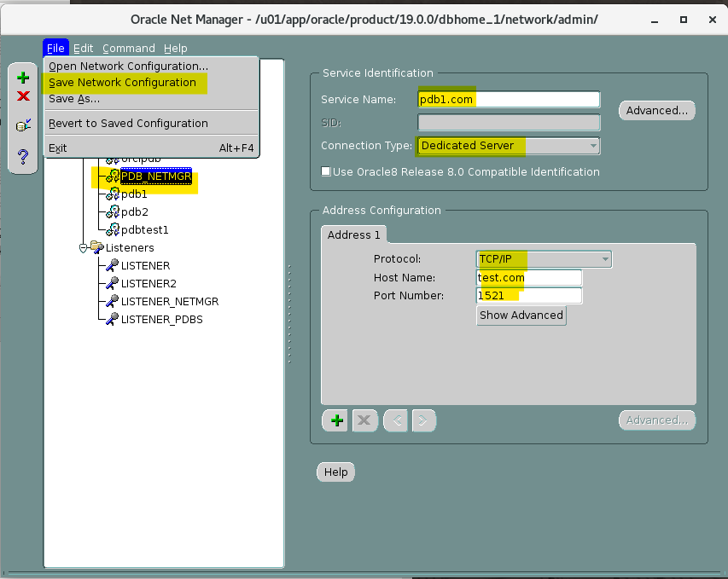The width and height of the screenshot is (728, 579).
Task: Select pdb1 label in the tree
Action: coord(134,194)
